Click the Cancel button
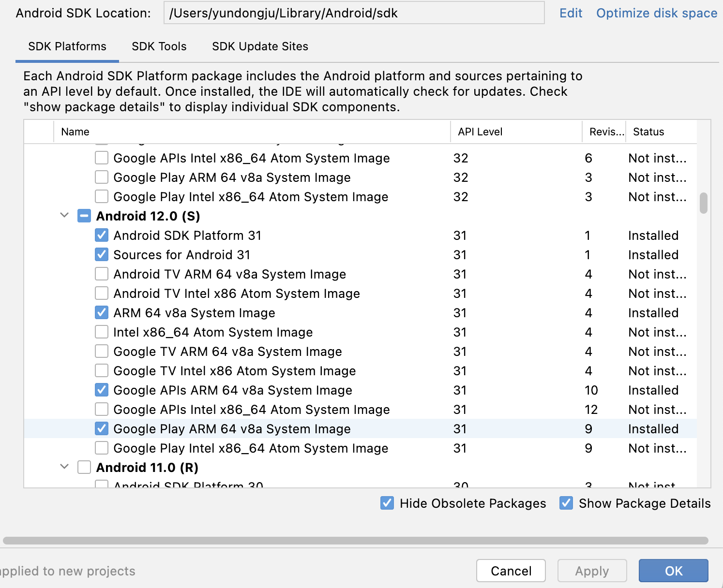Viewport: 723px width, 588px height. (511, 571)
